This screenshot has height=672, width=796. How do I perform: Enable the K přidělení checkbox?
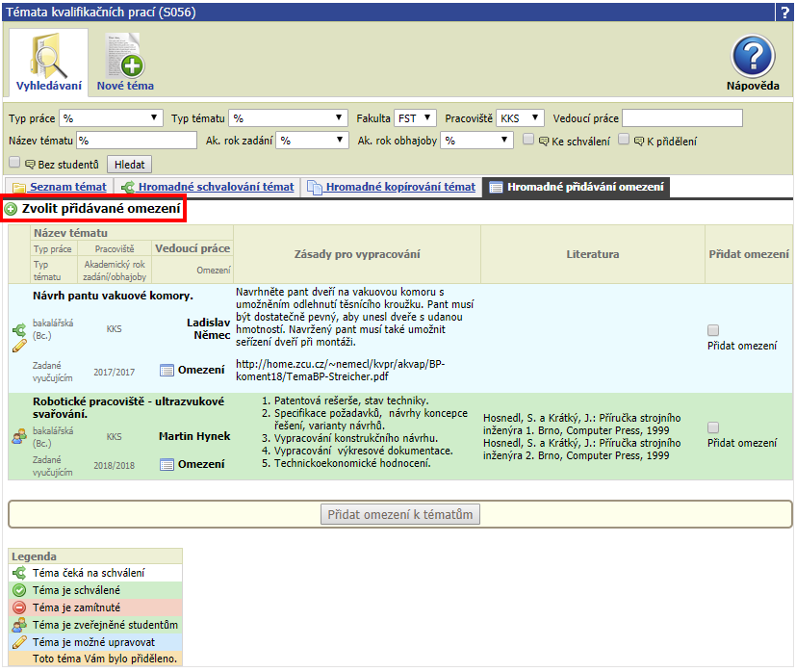tap(624, 140)
